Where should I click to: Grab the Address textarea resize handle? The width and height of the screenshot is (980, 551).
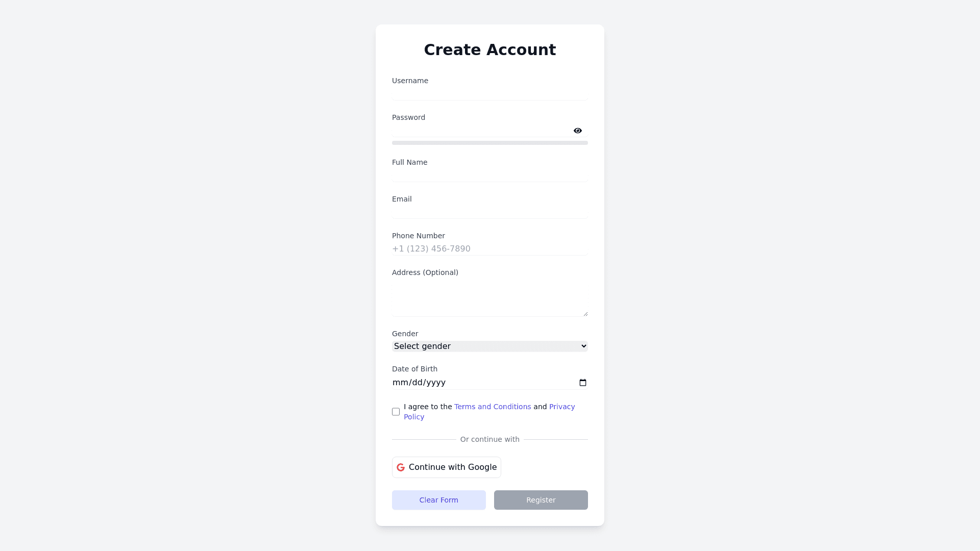[x=585, y=314]
